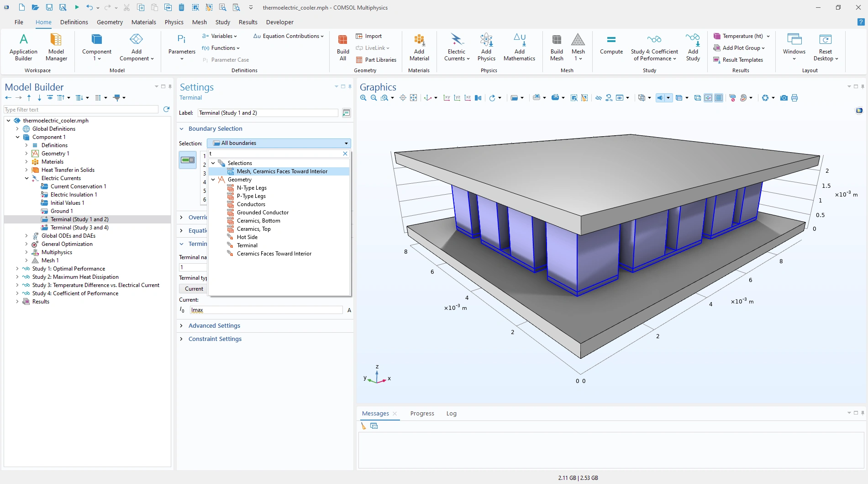Open the Materials ribbon tab
The image size is (868, 484).
pyautogui.click(x=143, y=22)
